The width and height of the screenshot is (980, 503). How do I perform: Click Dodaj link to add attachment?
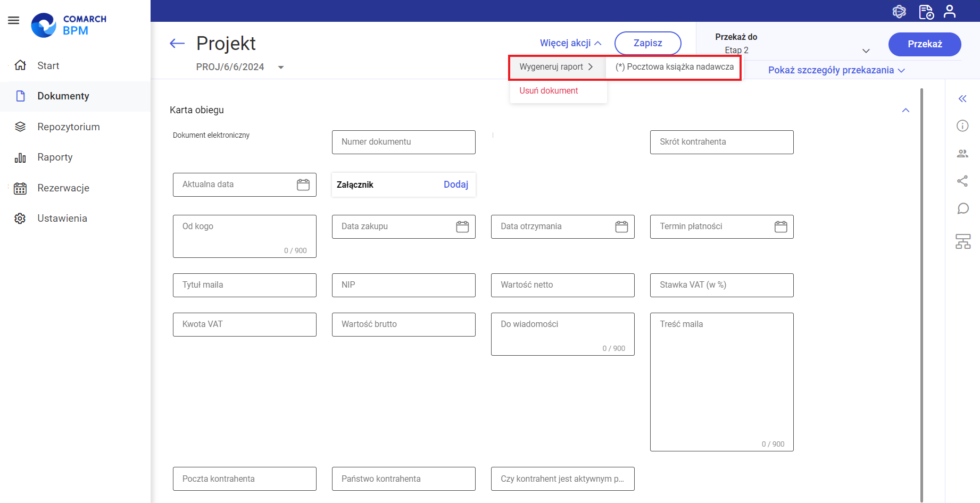tap(455, 185)
